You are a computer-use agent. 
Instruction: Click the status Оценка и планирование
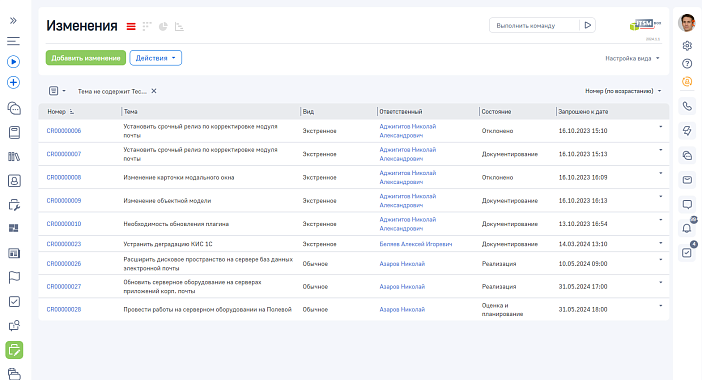pyautogui.click(x=502, y=310)
